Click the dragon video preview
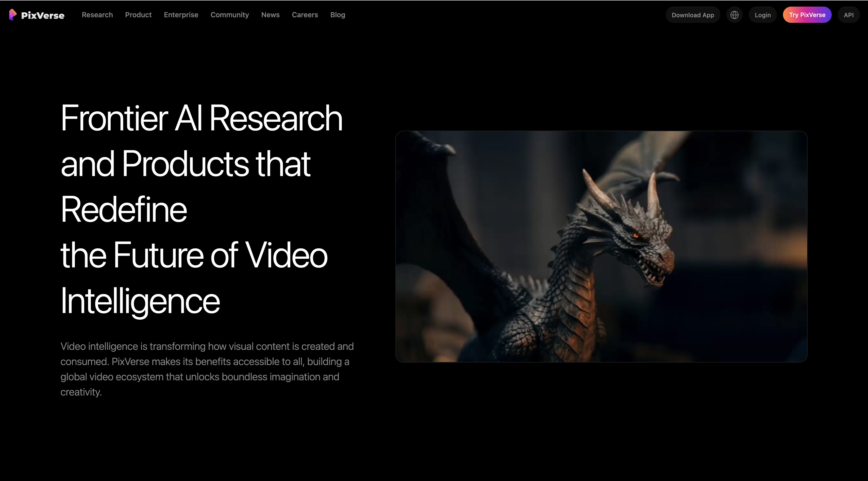868x481 pixels. [601, 246]
